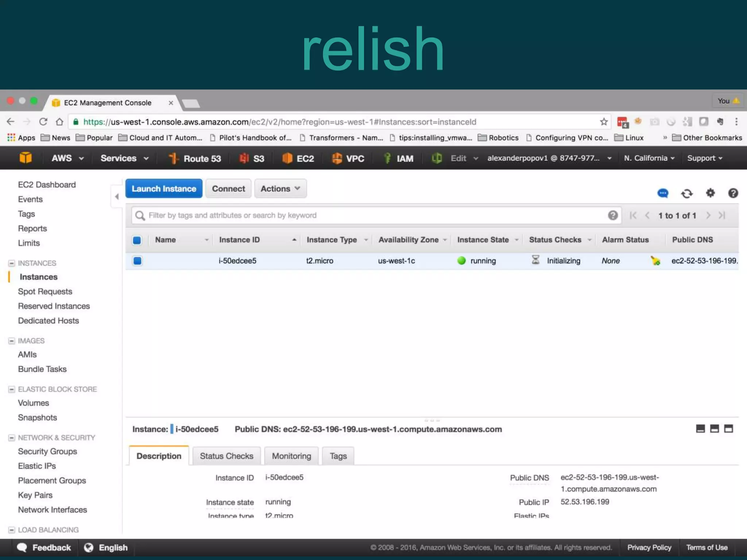The width and height of the screenshot is (747, 560).
Task: Open Security Groups in sidebar
Action: [x=47, y=451]
